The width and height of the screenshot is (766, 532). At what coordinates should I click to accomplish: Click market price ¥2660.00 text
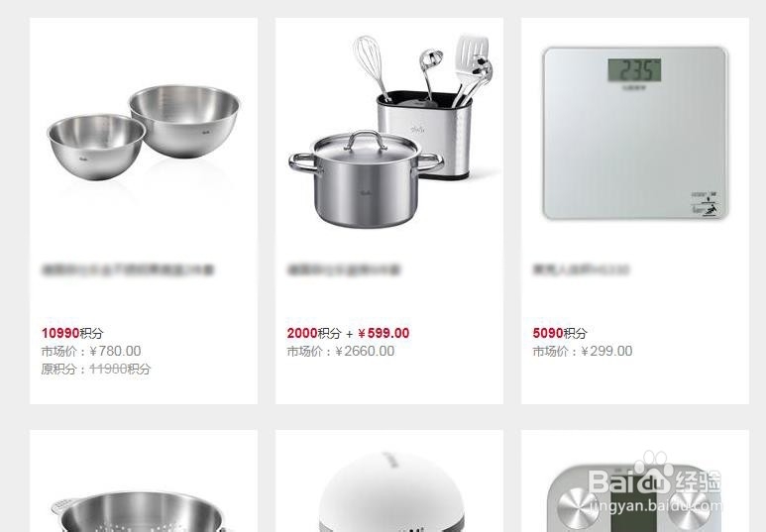point(341,352)
